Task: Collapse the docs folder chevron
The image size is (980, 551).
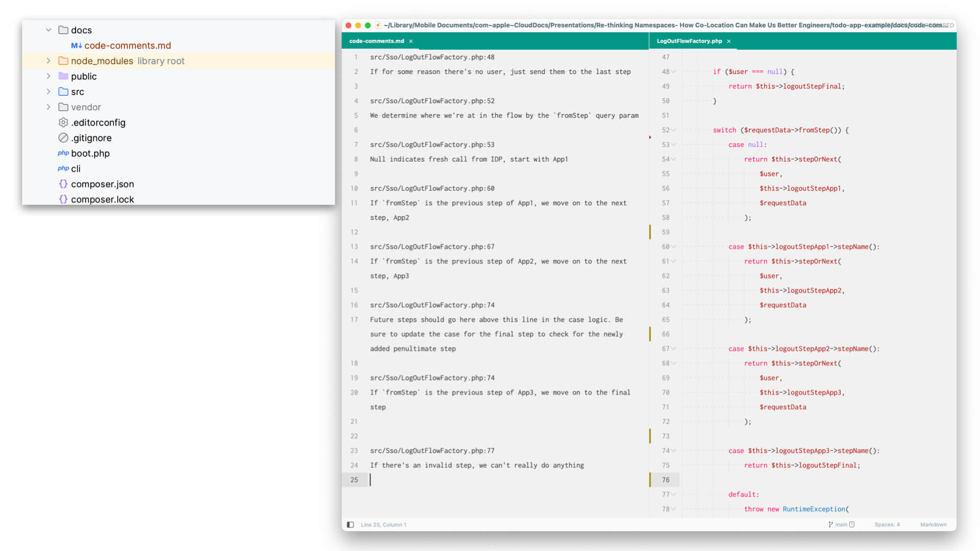Action: [48, 30]
